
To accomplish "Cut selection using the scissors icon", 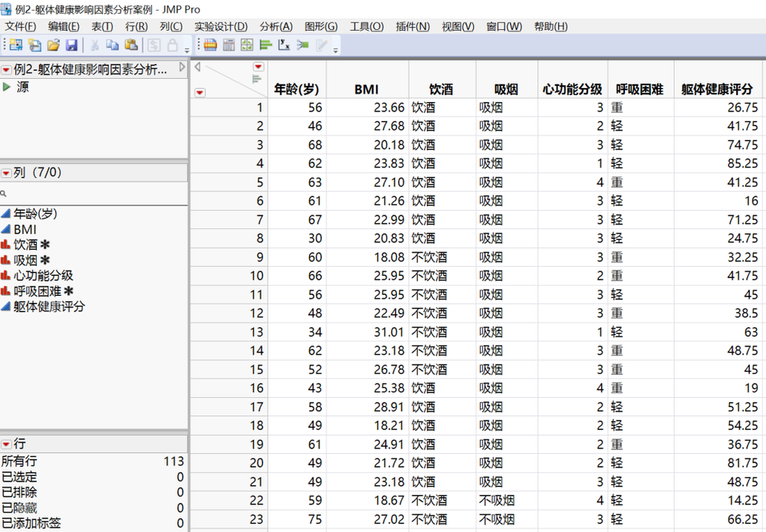I will (96, 44).
